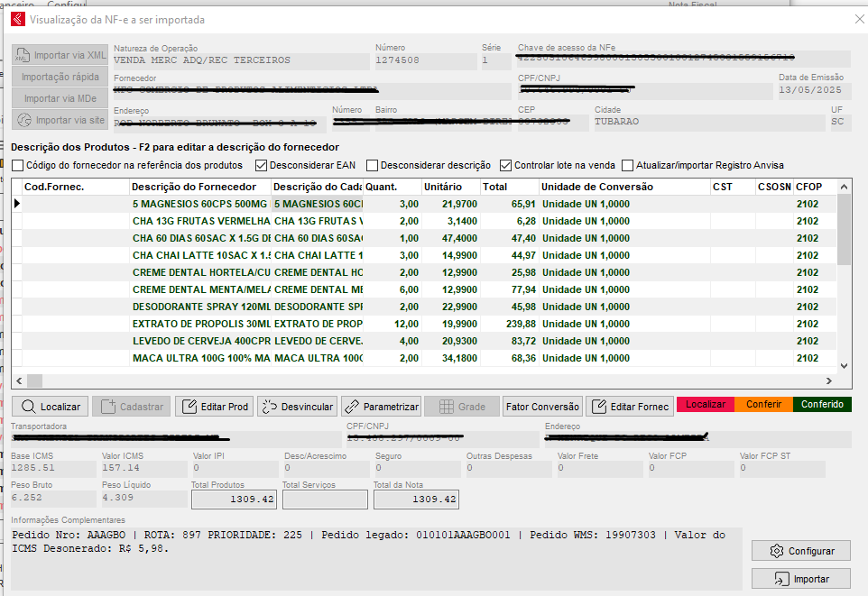868x596 pixels.
Task: Check Atualizar/importar Registro Anvisa box
Action: (x=627, y=165)
